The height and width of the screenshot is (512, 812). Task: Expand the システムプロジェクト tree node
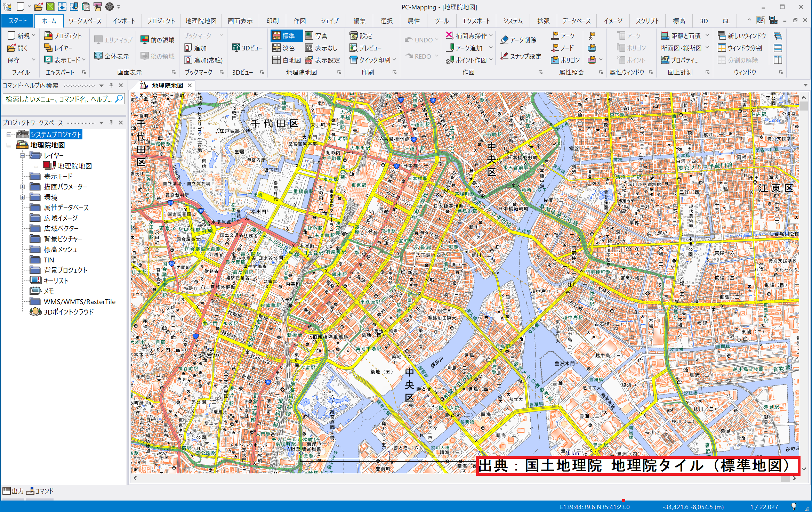(x=9, y=135)
